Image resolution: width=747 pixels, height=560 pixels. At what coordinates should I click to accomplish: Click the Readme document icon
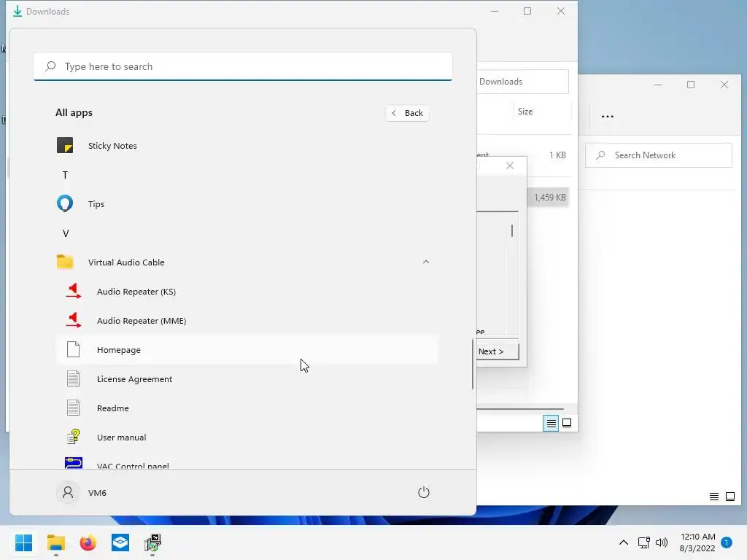[74, 408]
